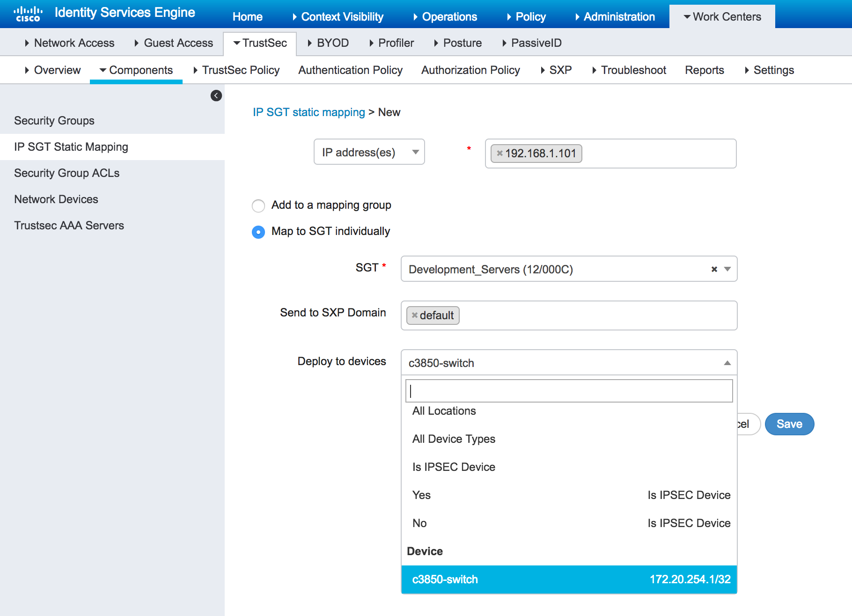Choose No for Is IPSEC Device
The width and height of the screenshot is (852, 616).
pyautogui.click(x=569, y=523)
